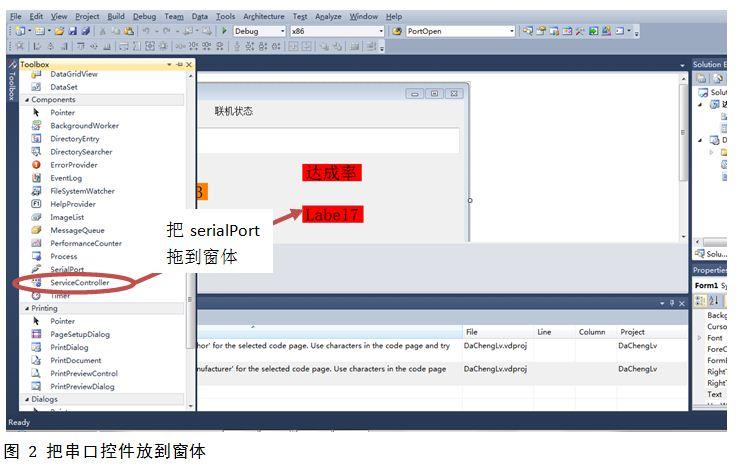Open the Architecture menu

click(x=264, y=17)
